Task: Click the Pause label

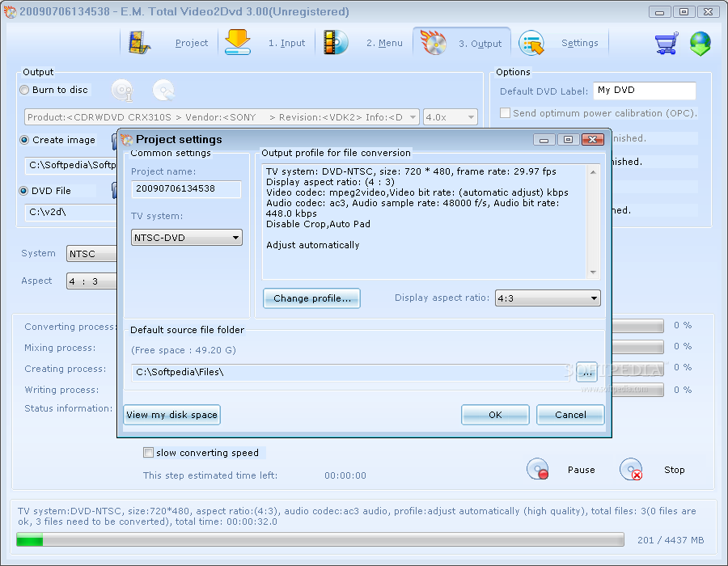Action: [x=581, y=470]
